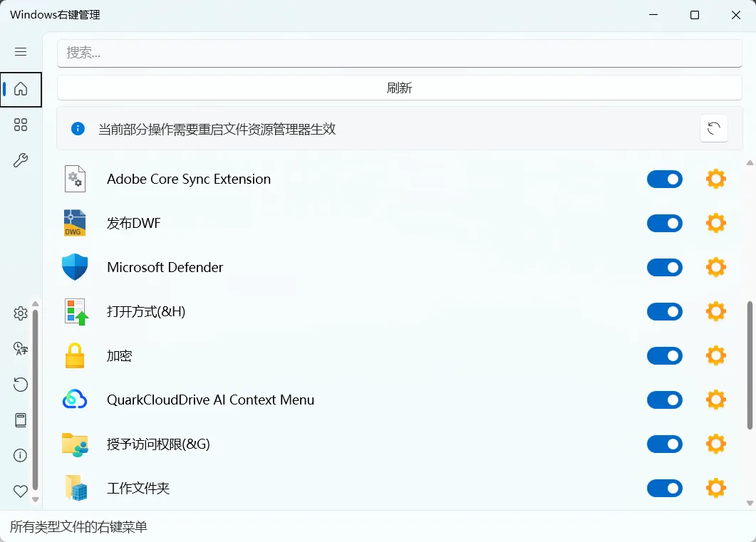This screenshot has width=756, height=542.
Task: Select the apps grid icon in the sidebar
Action: click(21, 125)
